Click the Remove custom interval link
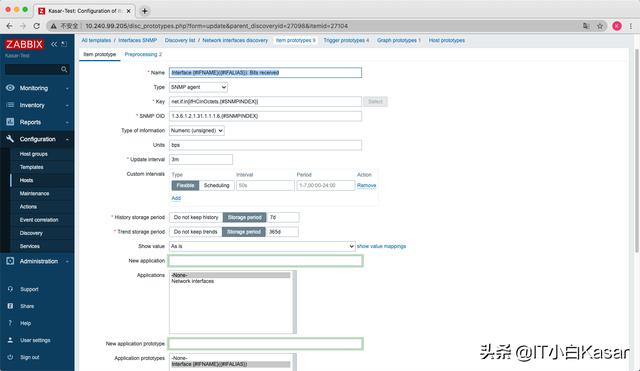This screenshot has height=371, width=640. pyautogui.click(x=367, y=185)
